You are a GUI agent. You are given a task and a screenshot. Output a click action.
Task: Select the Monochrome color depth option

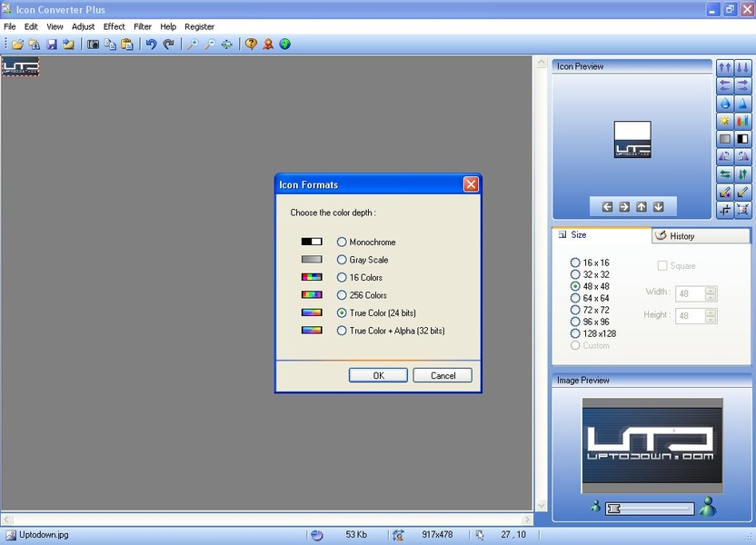click(x=342, y=243)
